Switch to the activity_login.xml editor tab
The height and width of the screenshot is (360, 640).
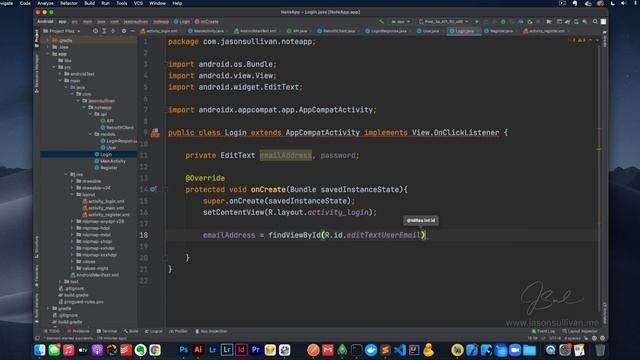(161, 31)
